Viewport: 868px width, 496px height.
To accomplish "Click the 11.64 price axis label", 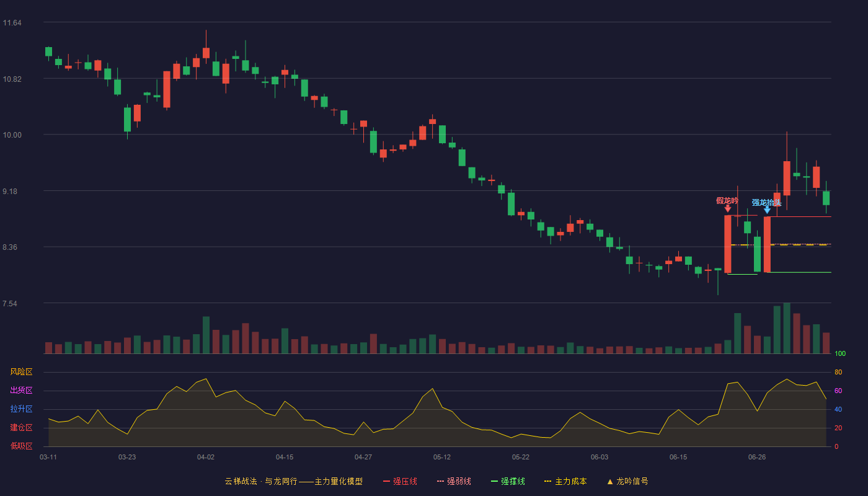I will tap(12, 23).
